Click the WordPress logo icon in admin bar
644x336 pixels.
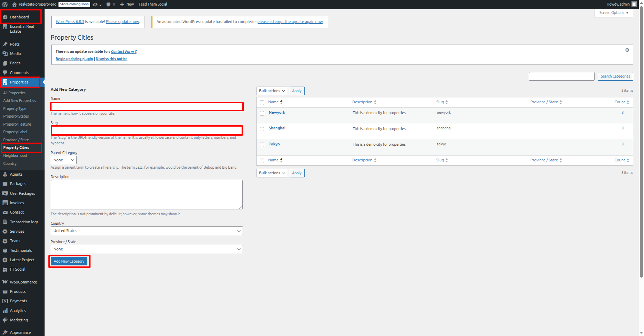coord(5,5)
